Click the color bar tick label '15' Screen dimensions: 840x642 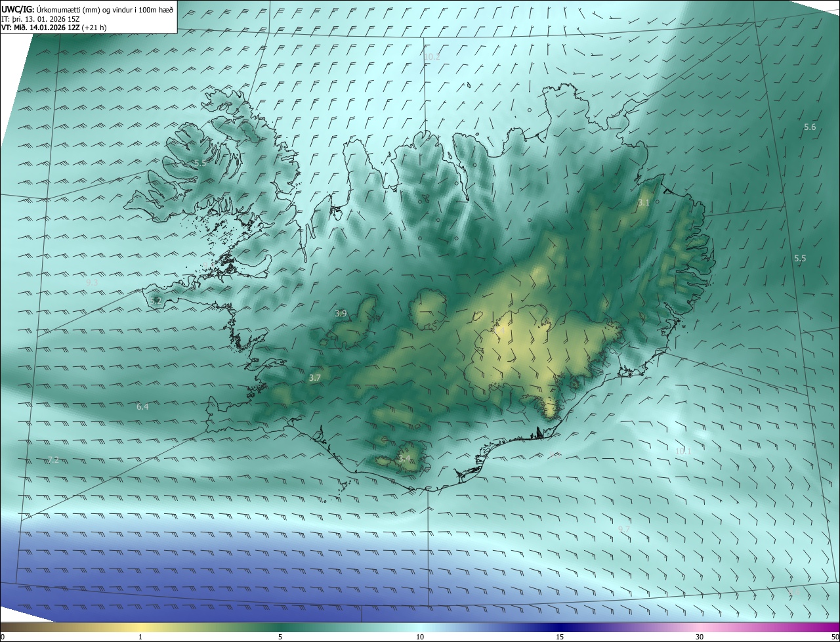coord(560,637)
